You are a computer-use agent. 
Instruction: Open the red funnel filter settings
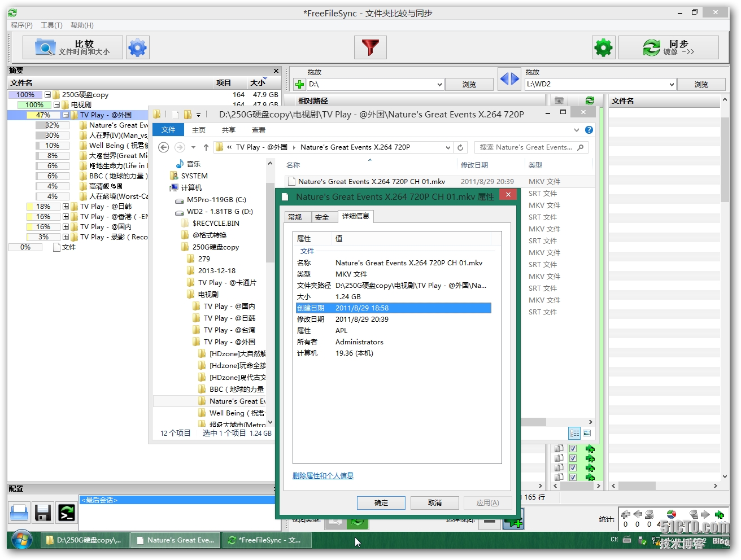(370, 47)
